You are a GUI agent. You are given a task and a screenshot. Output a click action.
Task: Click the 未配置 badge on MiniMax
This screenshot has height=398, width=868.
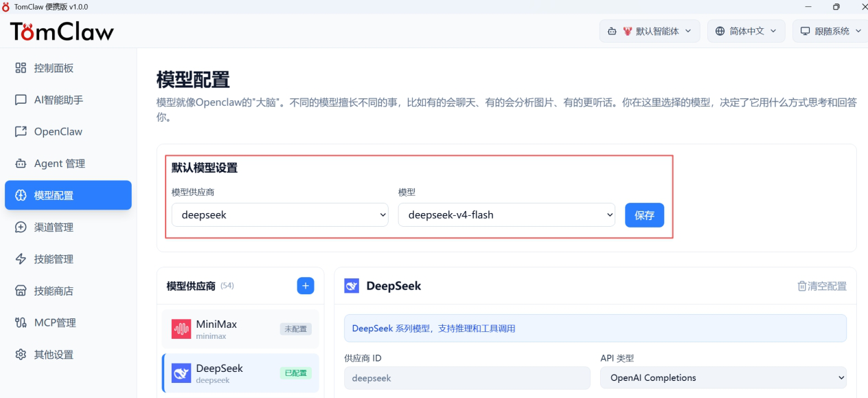click(295, 329)
